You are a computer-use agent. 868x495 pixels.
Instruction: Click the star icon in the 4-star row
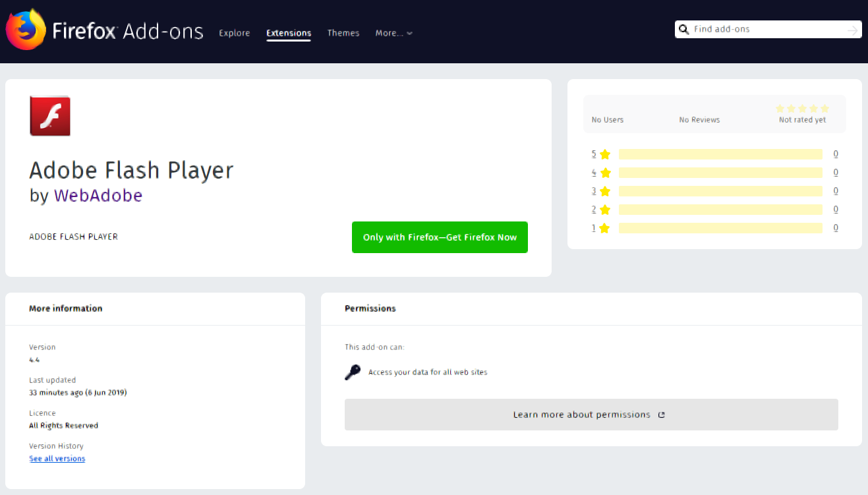605,173
